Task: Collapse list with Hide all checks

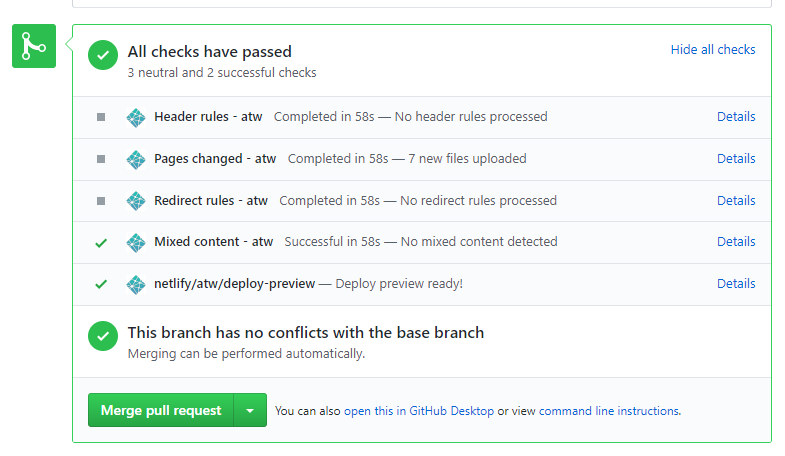Action: coord(713,50)
